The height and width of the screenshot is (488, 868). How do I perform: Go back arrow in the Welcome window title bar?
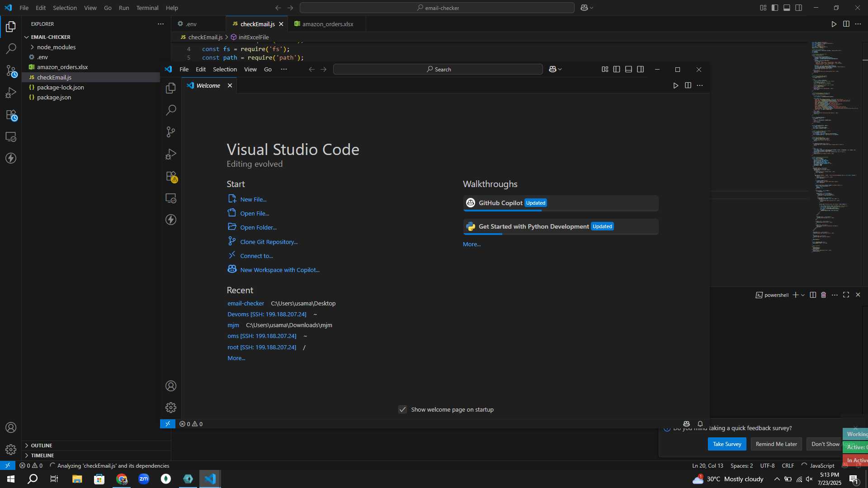[x=311, y=69]
